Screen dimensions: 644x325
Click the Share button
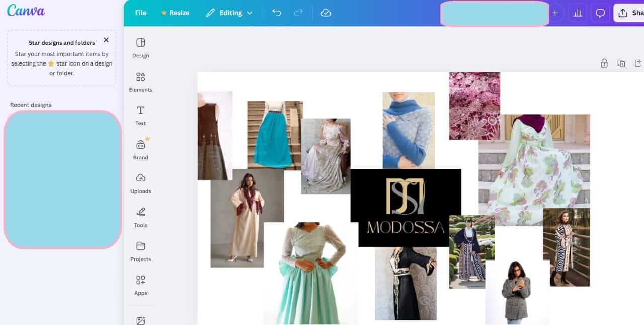630,13
